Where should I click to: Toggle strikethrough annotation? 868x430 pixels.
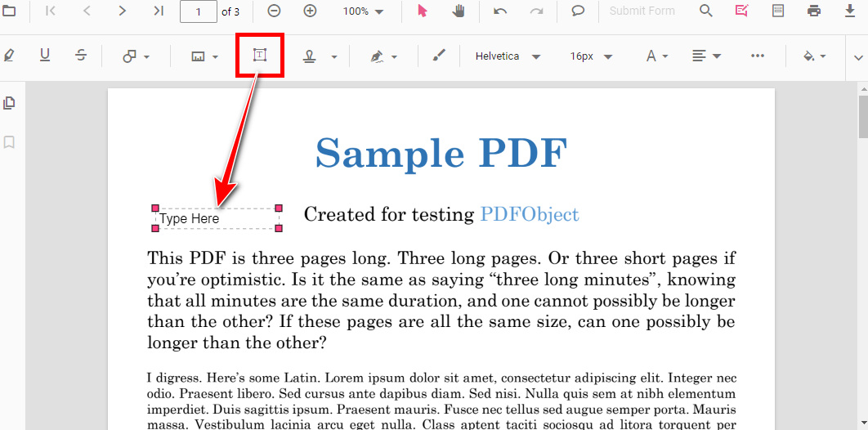click(x=81, y=56)
